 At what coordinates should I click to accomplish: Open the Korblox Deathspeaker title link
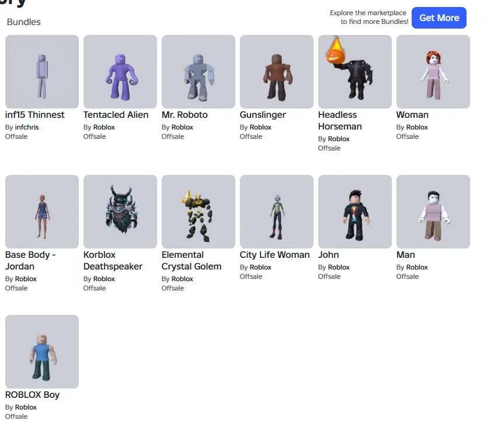113,261
